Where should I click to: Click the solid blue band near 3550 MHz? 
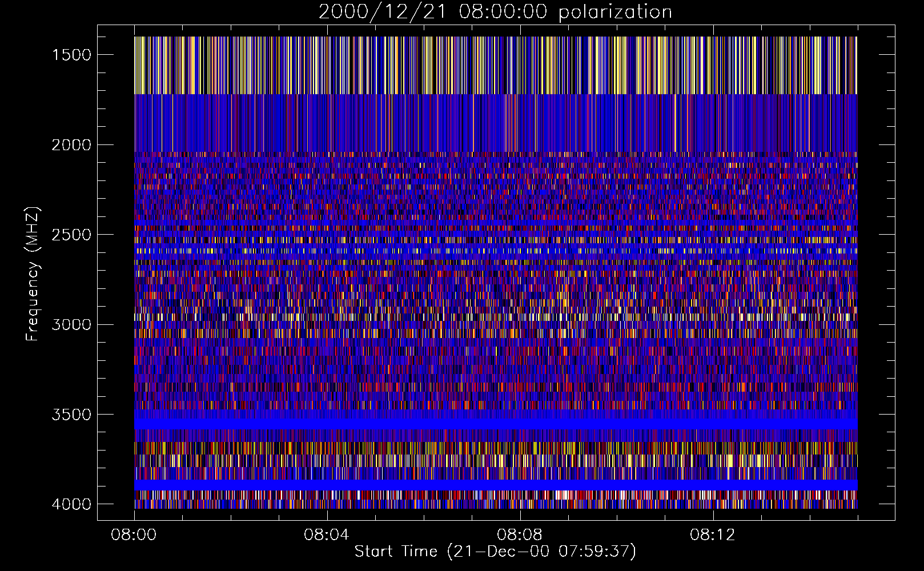(x=496, y=424)
